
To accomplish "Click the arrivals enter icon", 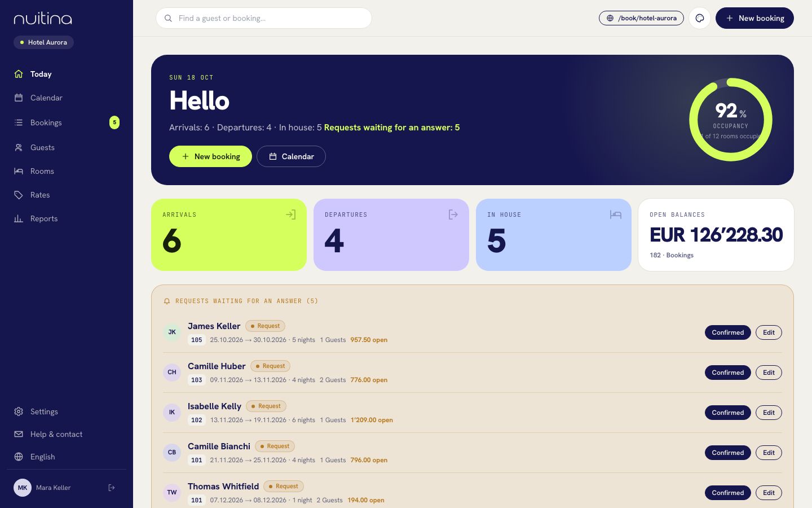I will pos(290,214).
